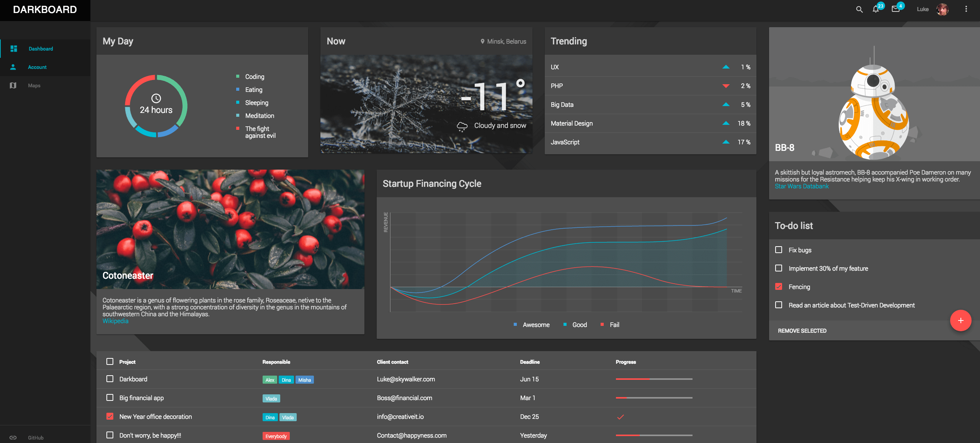
Task: Click the Maps sidebar icon
Action: [13, 85]
